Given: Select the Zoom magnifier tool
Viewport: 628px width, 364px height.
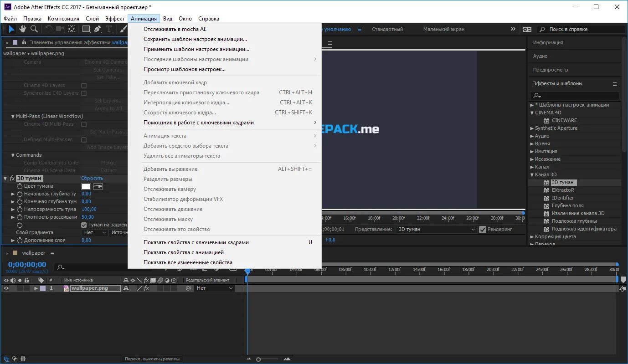Looking at the screenshot, I should point(34,29).
